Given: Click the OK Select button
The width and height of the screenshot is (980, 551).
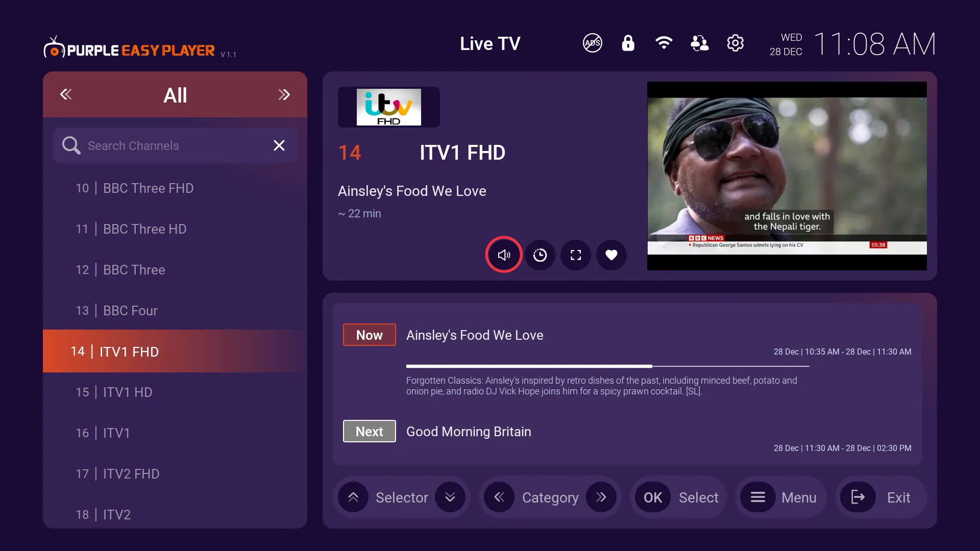Looking at the screenshot, I should 679,497.
